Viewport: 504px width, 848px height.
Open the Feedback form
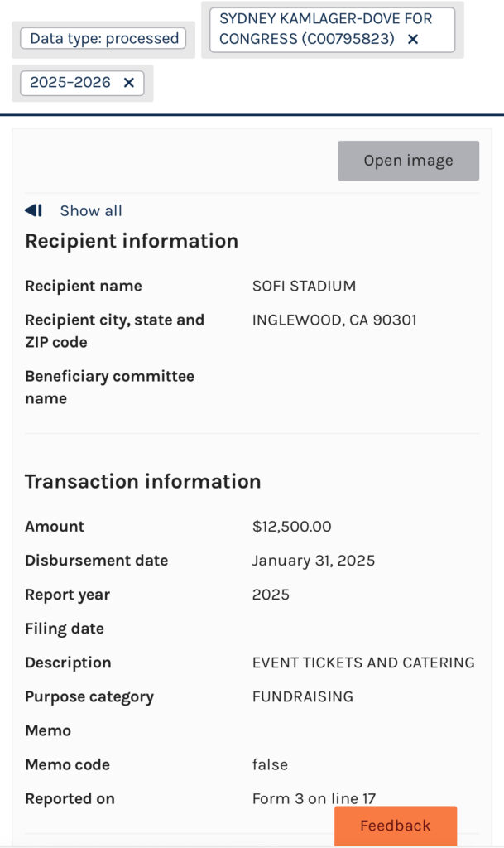pos(395,826)
